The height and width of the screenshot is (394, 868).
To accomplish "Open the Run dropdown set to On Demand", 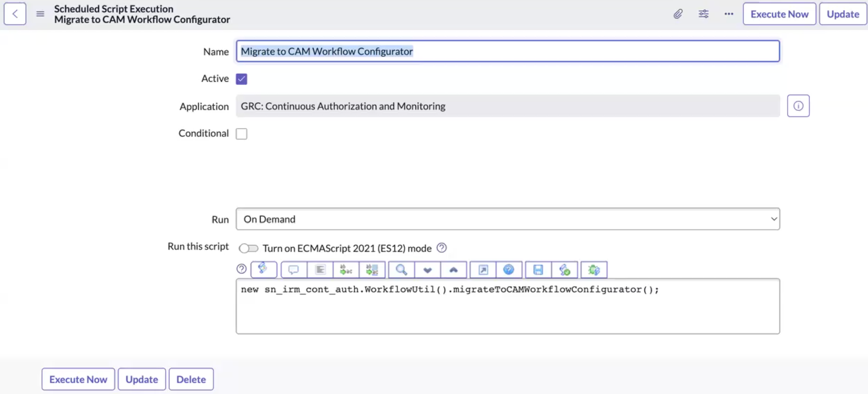I will [x=508, y=219].
